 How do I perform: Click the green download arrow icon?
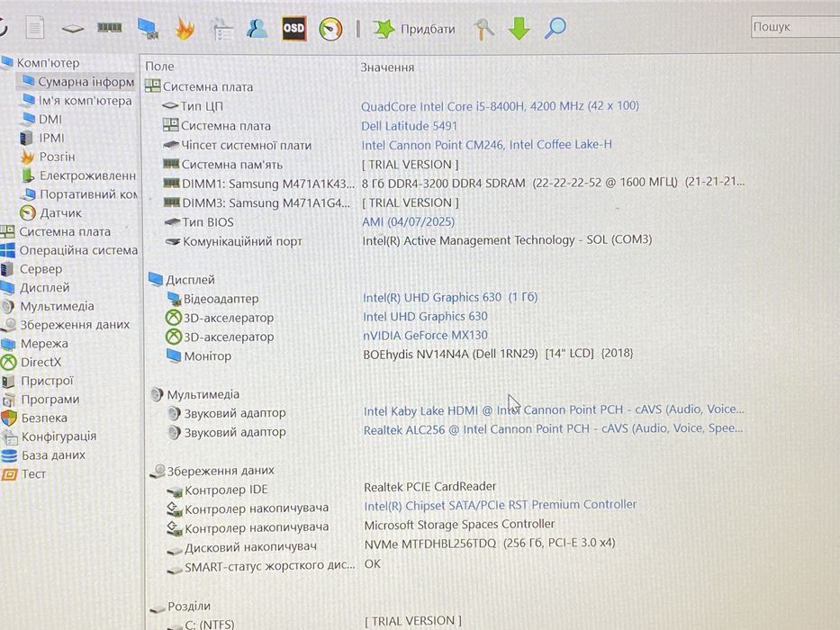519,29
